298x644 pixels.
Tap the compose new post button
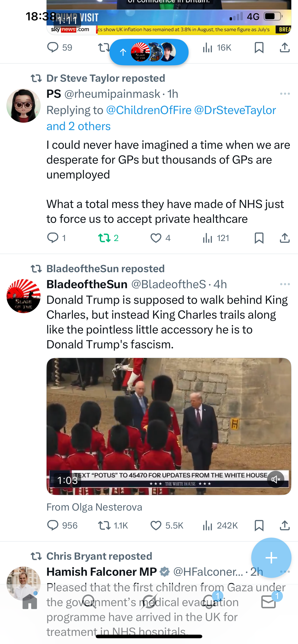point(271,558)
